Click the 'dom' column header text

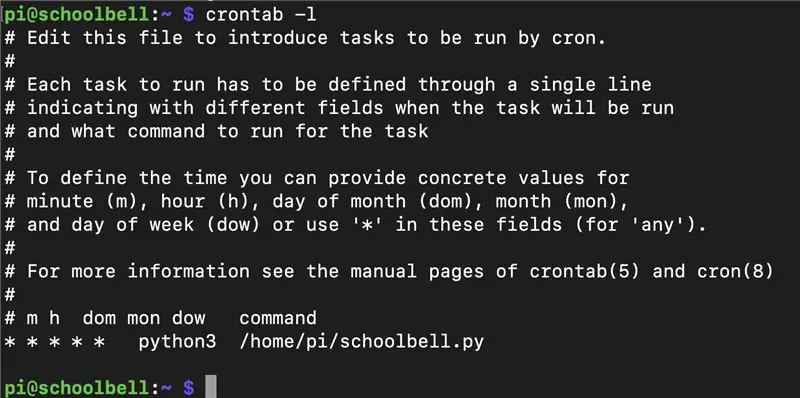99,318
